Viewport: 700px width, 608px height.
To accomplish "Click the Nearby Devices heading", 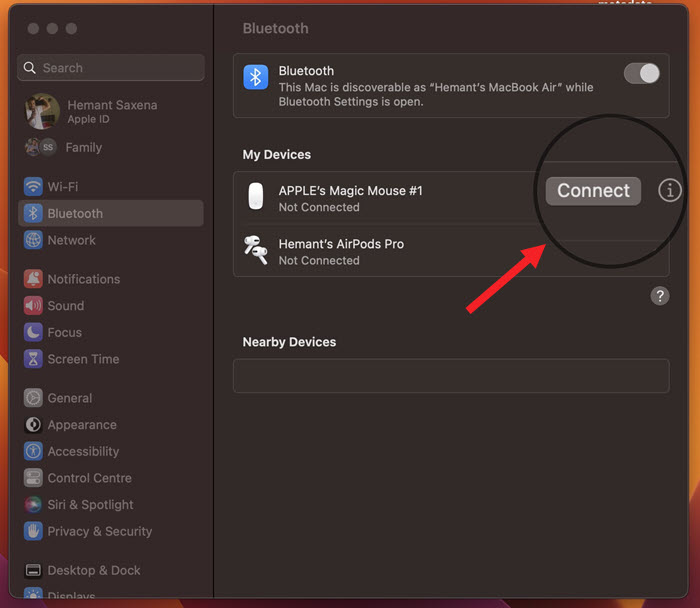I will [x=289, y=342].
